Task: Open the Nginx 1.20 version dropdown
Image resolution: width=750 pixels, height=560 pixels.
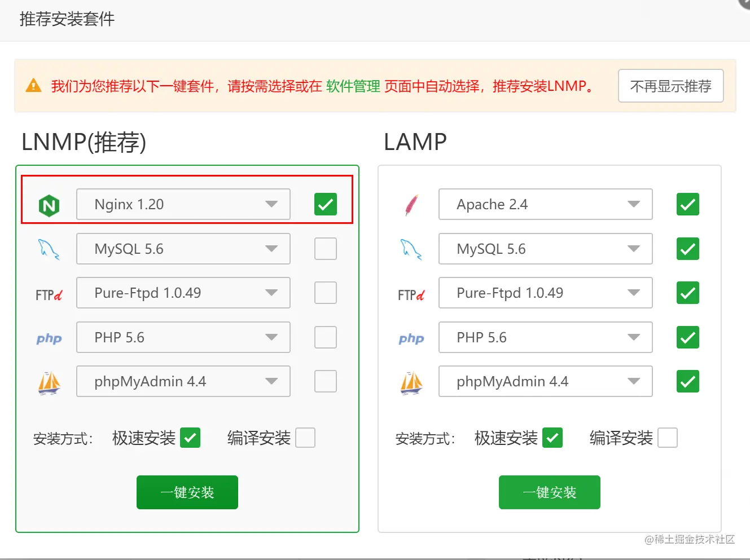Action: pos(183,204)
